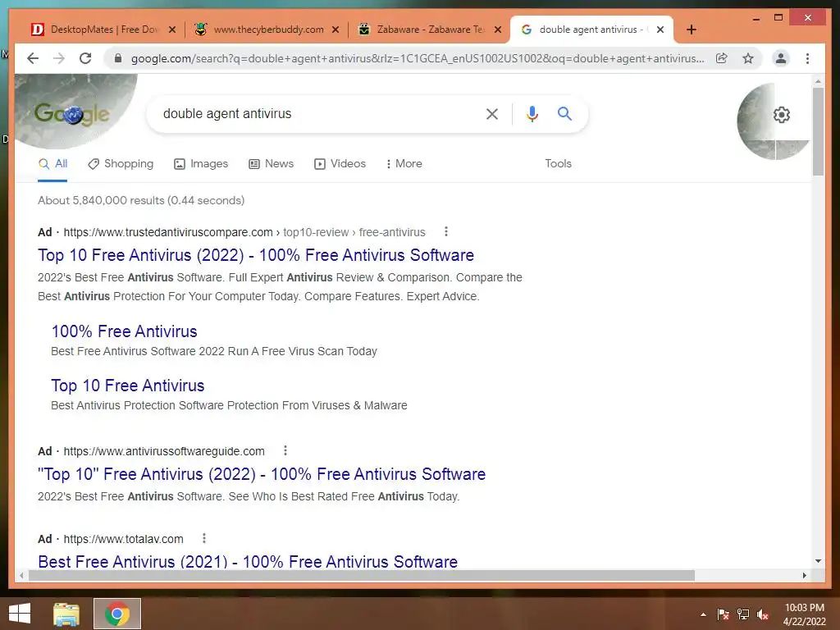Reload the current page
The image size is (840, 630).
pyautogui.click(x=85, y=58)
